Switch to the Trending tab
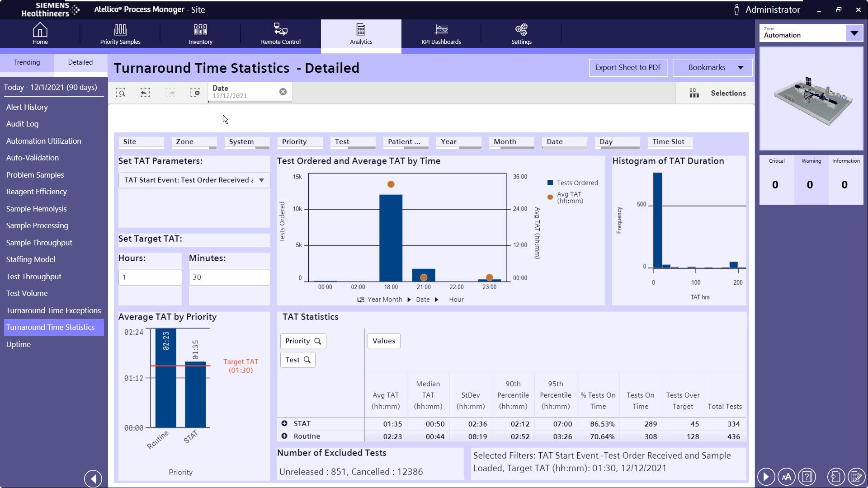Image resolution: width=868 pixels, height=488 pixels. (27, 62)
